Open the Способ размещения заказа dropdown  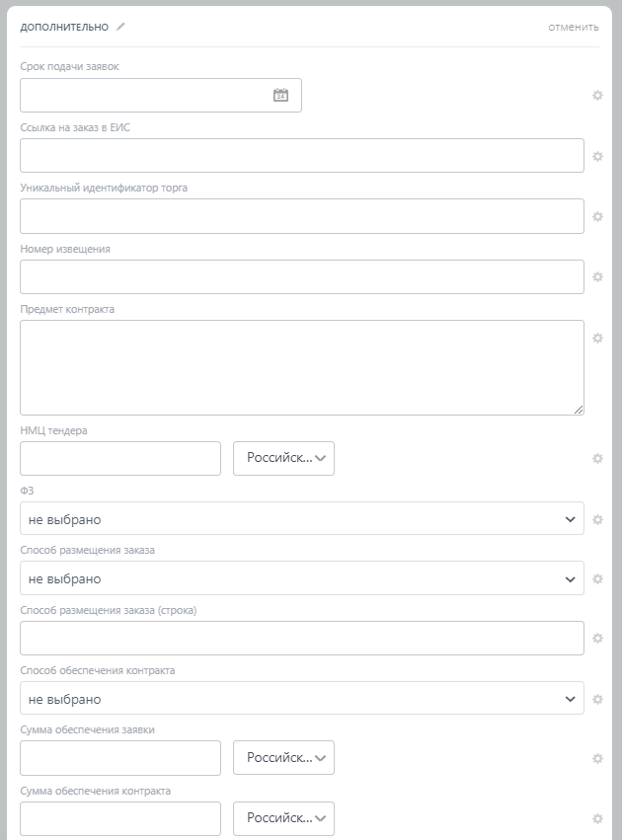tap(301, 579)
